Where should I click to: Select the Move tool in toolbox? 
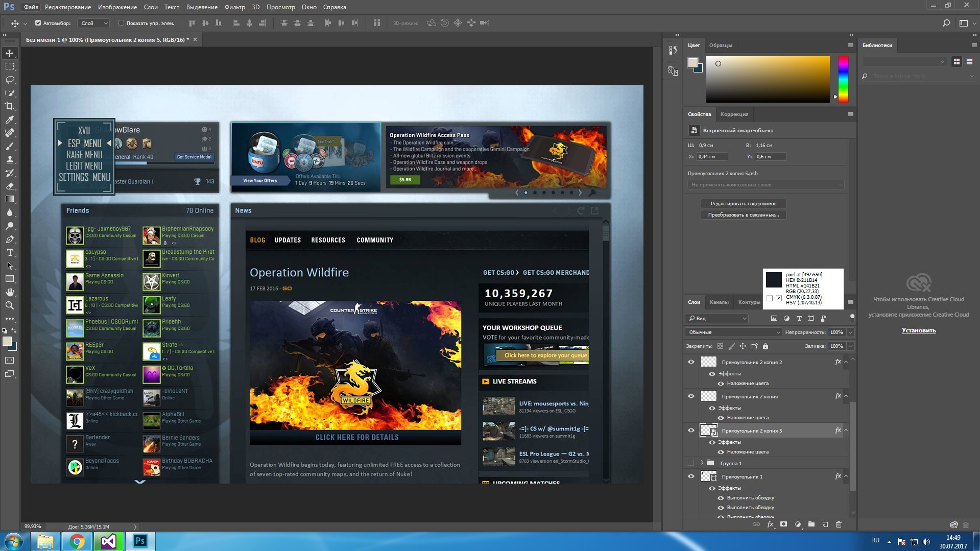pos(10,53)
